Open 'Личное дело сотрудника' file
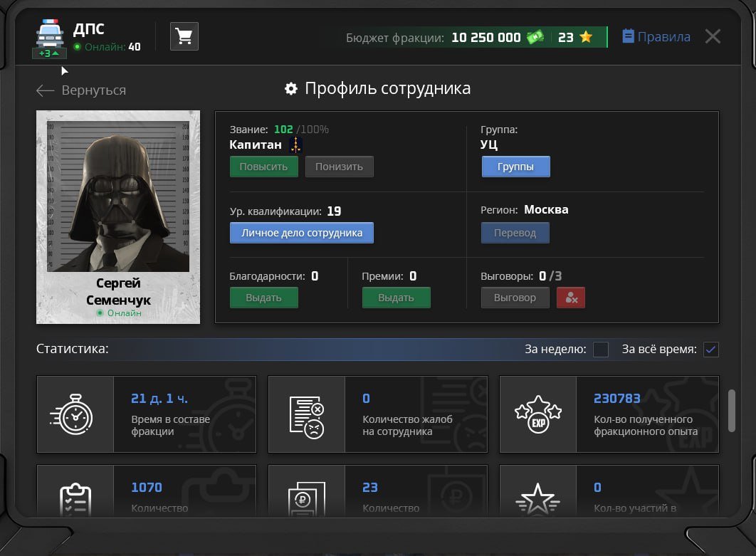The height and width of the screenshot is (556, 756). coord(301,233)
